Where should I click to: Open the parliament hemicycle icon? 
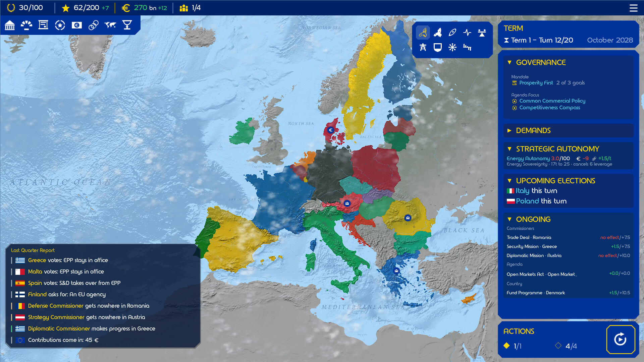pyautogui.click(x=26, y=25)
